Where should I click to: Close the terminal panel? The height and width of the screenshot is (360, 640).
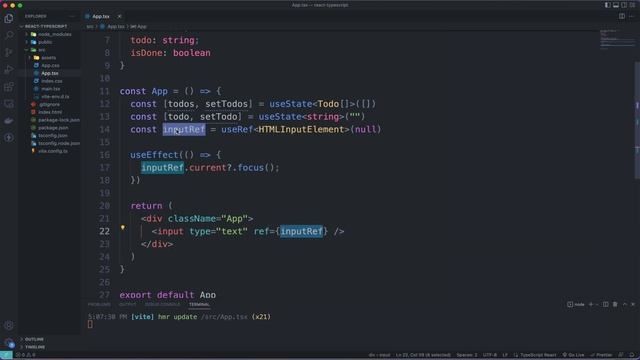click(x=633, y=304)
